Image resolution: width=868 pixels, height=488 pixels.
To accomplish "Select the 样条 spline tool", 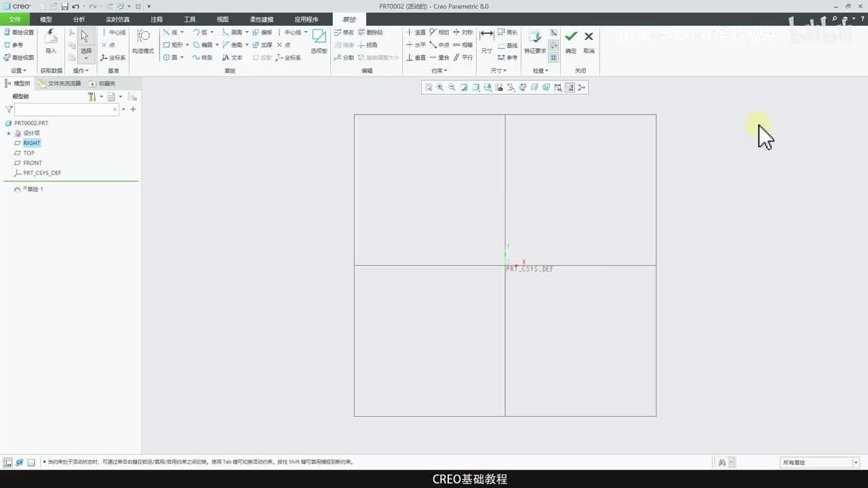I will click(x=202, y=58).
